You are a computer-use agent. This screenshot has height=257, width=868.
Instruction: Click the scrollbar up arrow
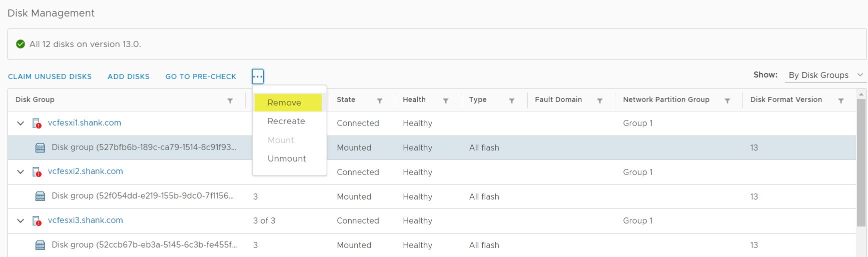(861, 93)
